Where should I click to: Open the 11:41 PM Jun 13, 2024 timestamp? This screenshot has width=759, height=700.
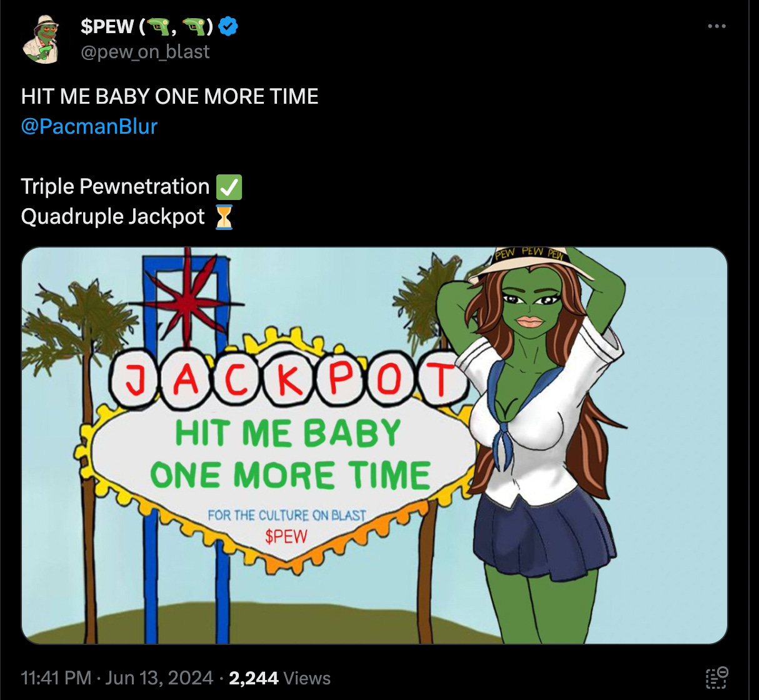117,678
